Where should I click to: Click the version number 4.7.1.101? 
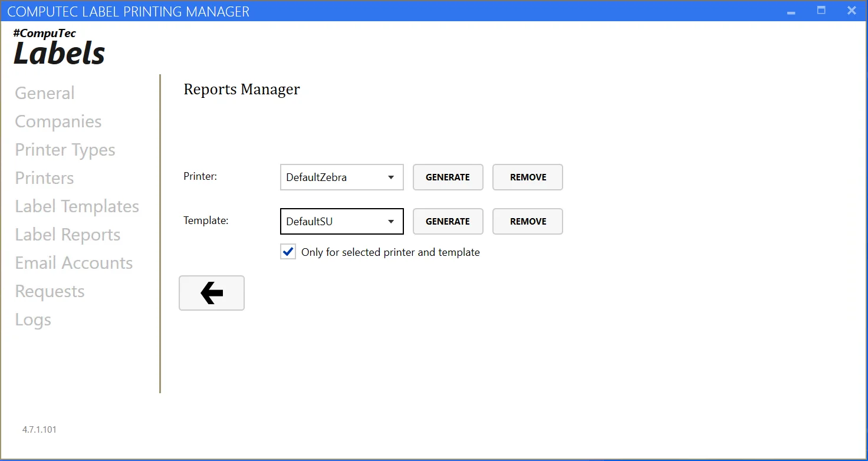tap(39, 429)
